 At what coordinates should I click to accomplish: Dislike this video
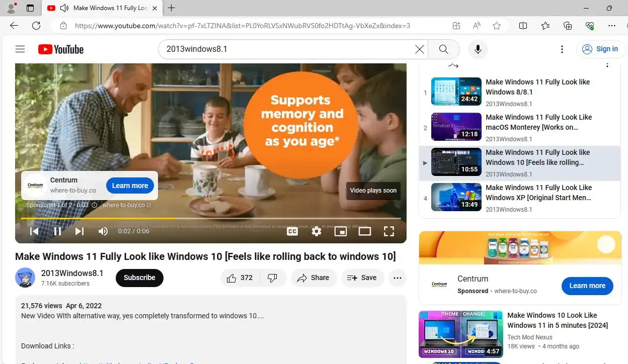(x=272, y=278)
